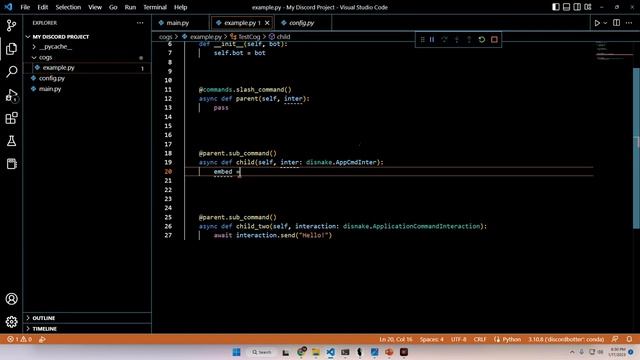This screenshot has width=640, height=360.
Task: Open notifications bell in status bar
Action: point(629,339)
